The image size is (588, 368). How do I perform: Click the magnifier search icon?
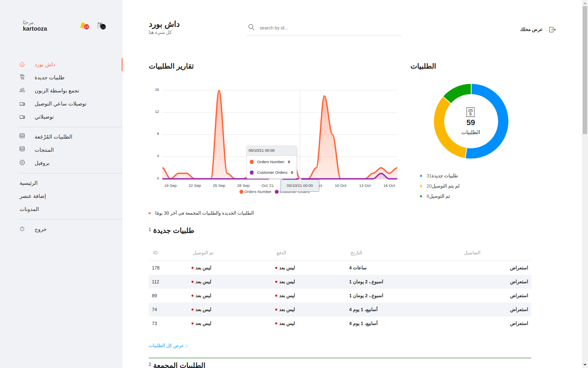coord(252,27)
